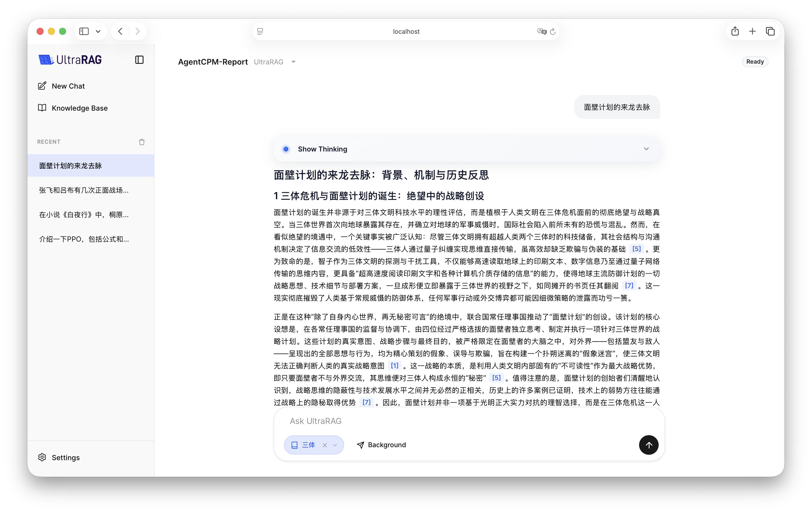Toggle the browser sidebar button
This screenshot has width=812, height=513.
84,31
